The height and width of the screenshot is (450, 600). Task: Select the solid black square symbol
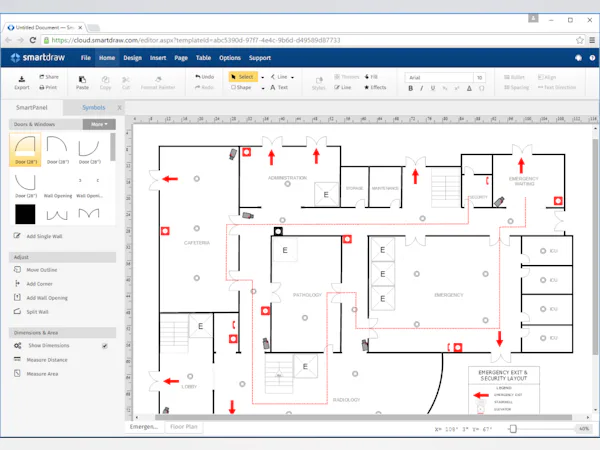point(25,214)
